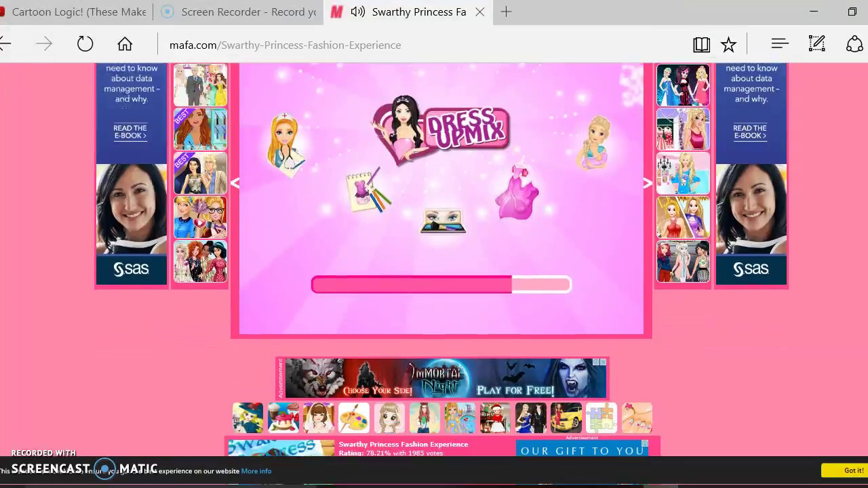868x488 pixels.
Task: Click the Swarthy Princess game preview image
Action: [281, 448]
